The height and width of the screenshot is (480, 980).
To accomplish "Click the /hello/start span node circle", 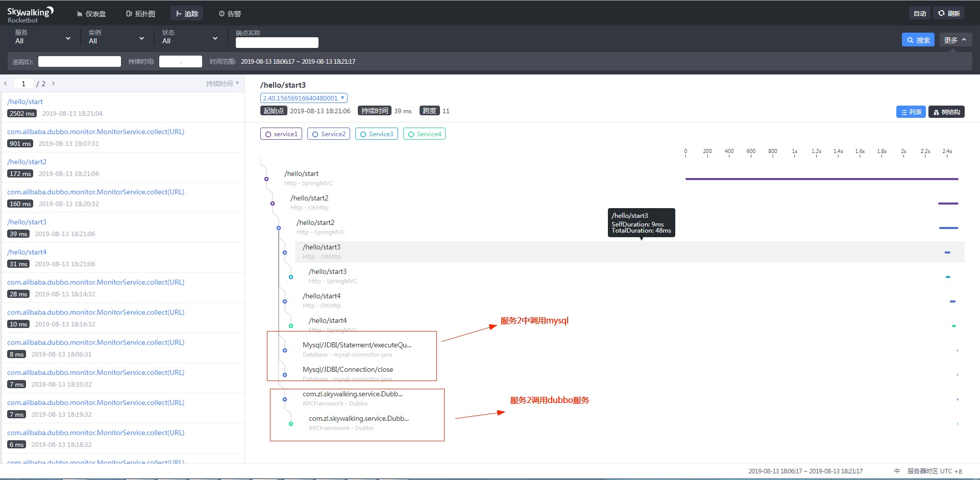I will (266, 179).
